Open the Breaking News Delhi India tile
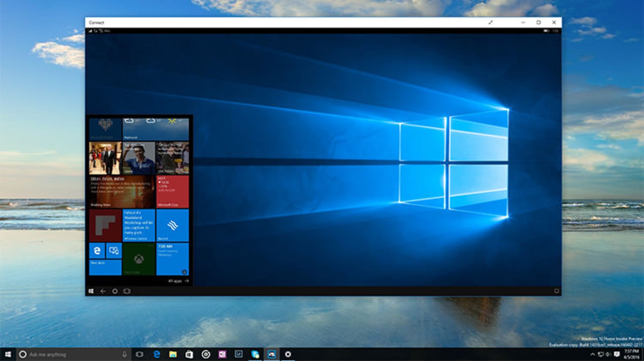Viewport: 644px width, 361px height. pos(122,192)
